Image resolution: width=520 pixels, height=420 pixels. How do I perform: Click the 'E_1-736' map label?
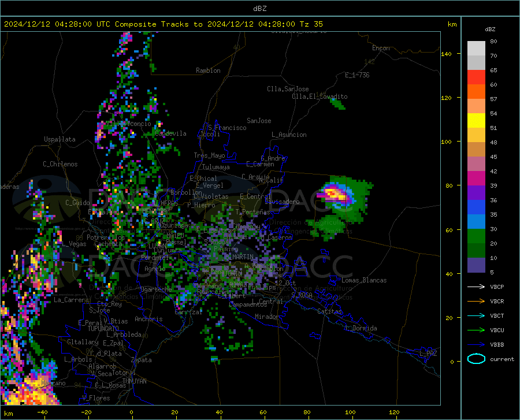pos(357,75)
